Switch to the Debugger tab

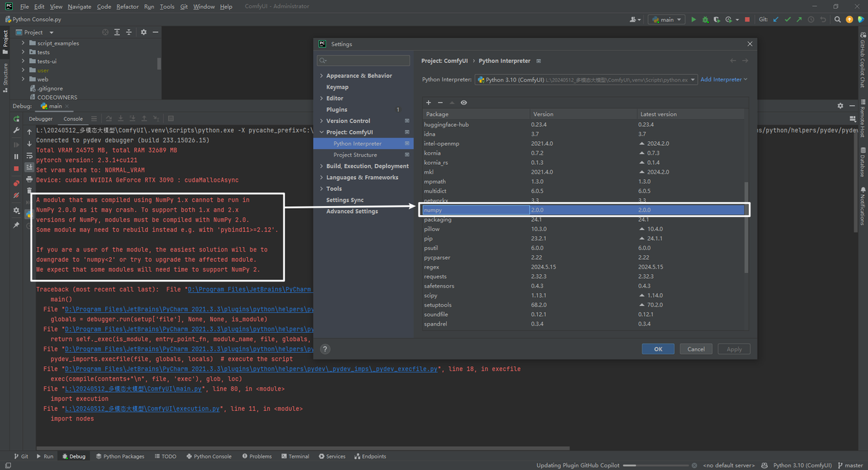point(41,119)
